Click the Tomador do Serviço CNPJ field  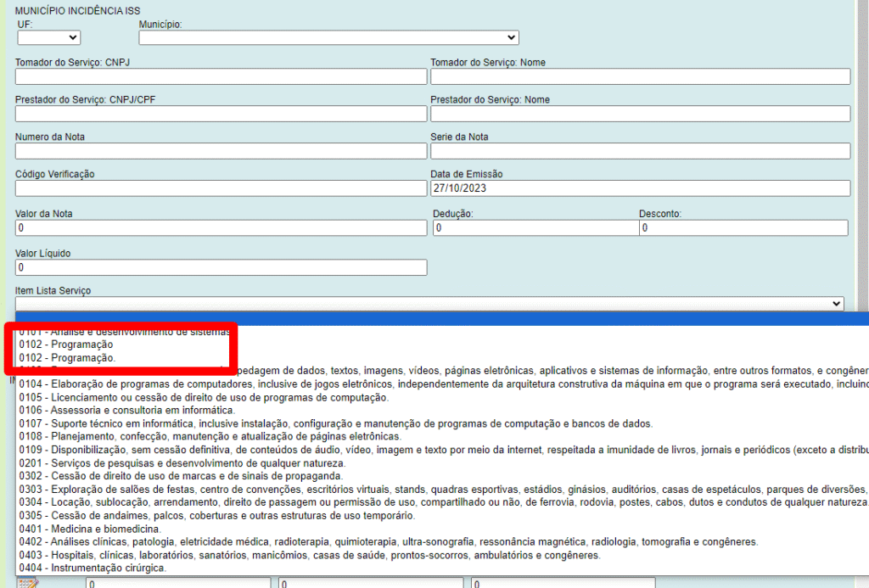(221, 77)
